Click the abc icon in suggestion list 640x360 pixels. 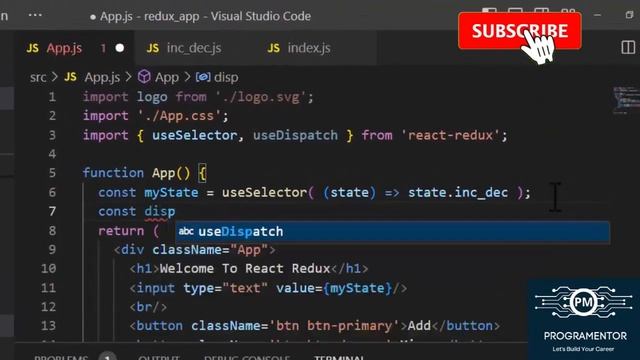[186, 231]
